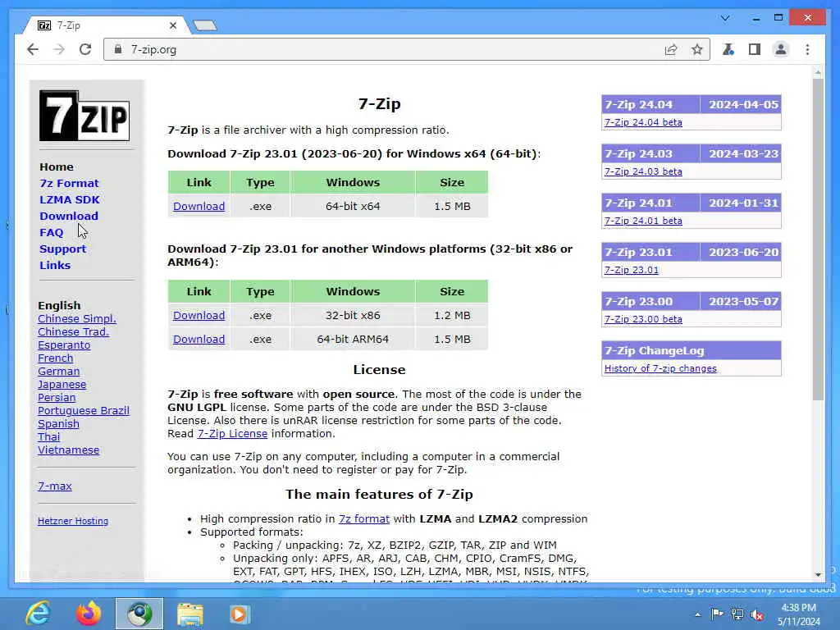This screenshot has width=840, height=630.
Task: Open the Support sidebar link
Action: point(62,249)
